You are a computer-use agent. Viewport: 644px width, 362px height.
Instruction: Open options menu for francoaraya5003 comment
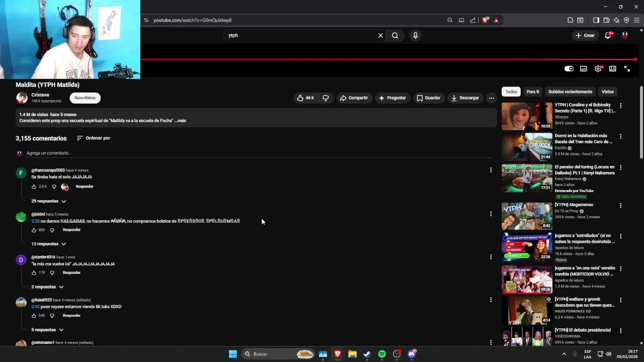coord(491,170)
